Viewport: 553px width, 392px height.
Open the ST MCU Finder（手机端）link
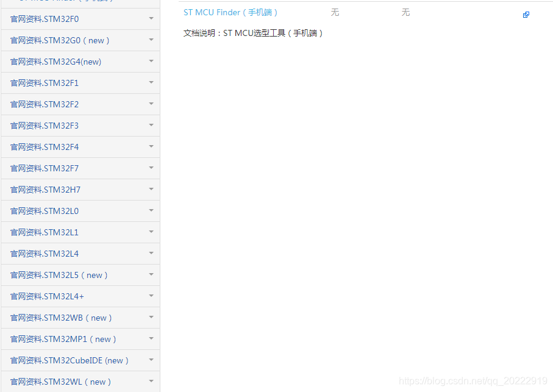pos(230,12)
